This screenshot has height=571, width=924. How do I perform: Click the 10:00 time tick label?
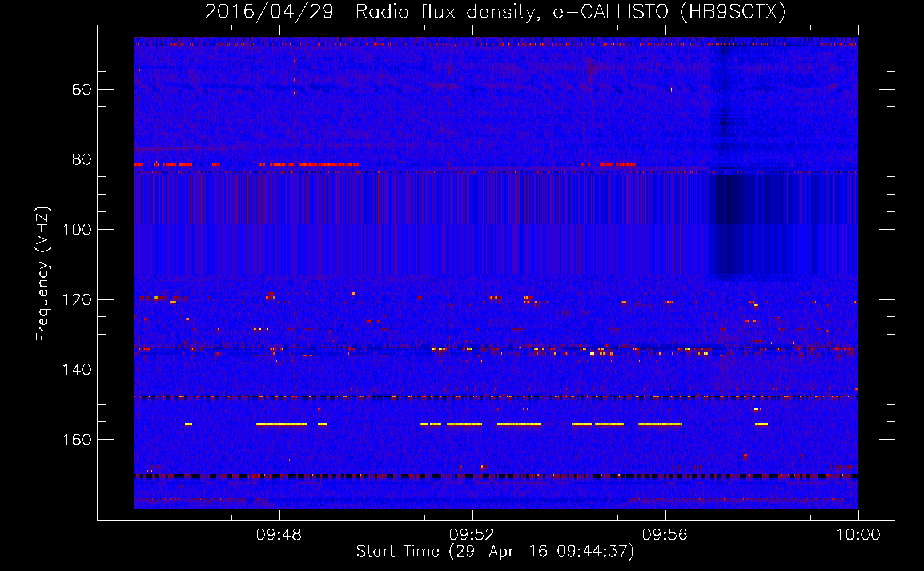[858, 535]
